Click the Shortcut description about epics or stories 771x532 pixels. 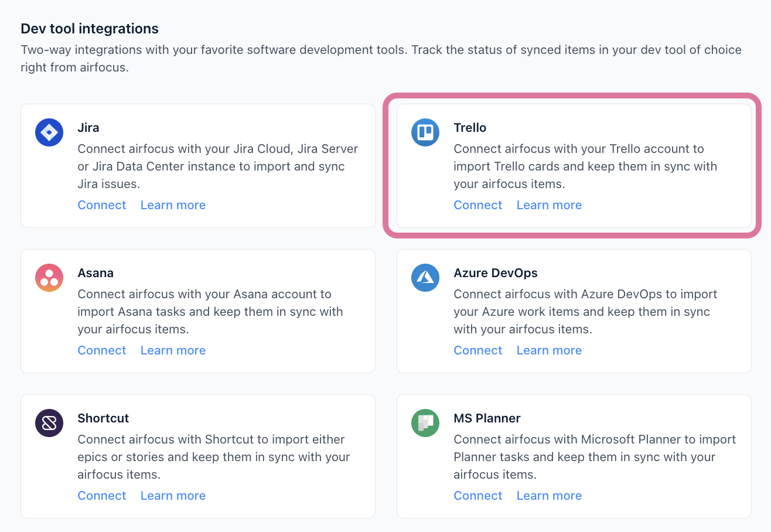pyautogui.click(x=214, y=457)
